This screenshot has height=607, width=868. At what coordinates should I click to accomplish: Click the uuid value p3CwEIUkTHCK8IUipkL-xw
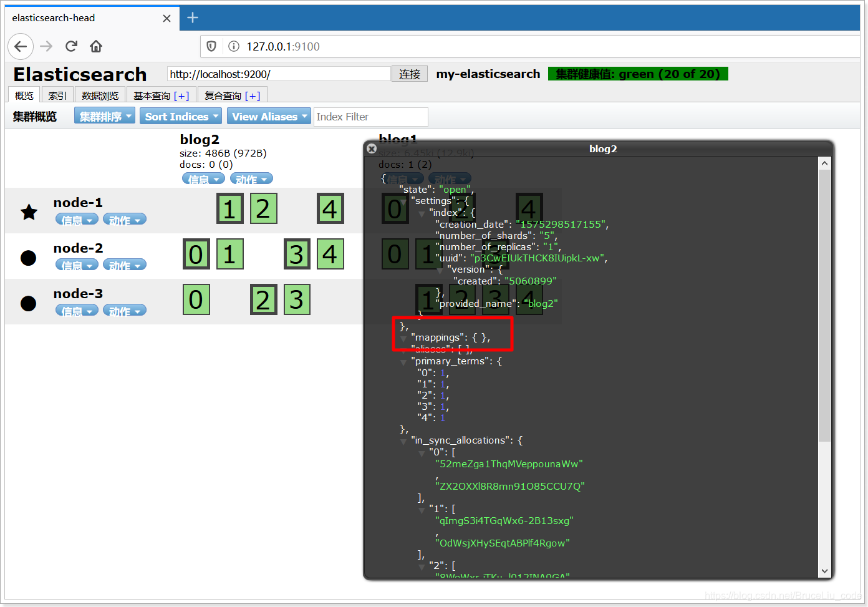537,258
